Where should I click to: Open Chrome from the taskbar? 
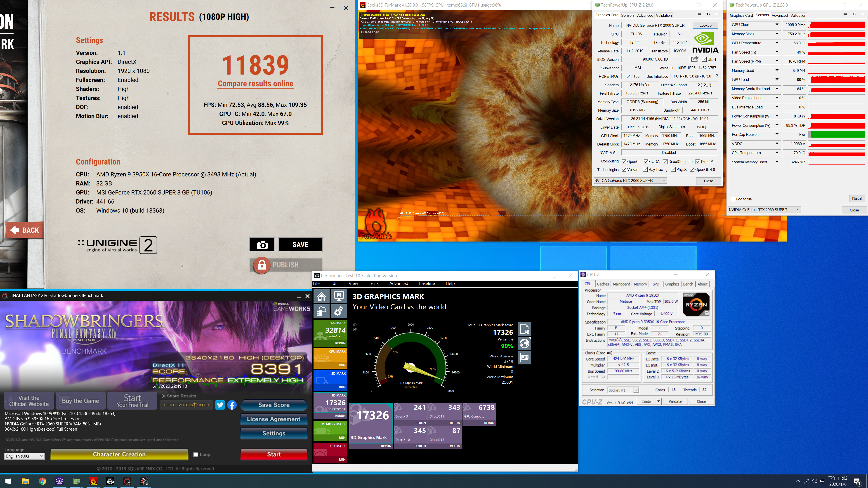pos(42,481)
